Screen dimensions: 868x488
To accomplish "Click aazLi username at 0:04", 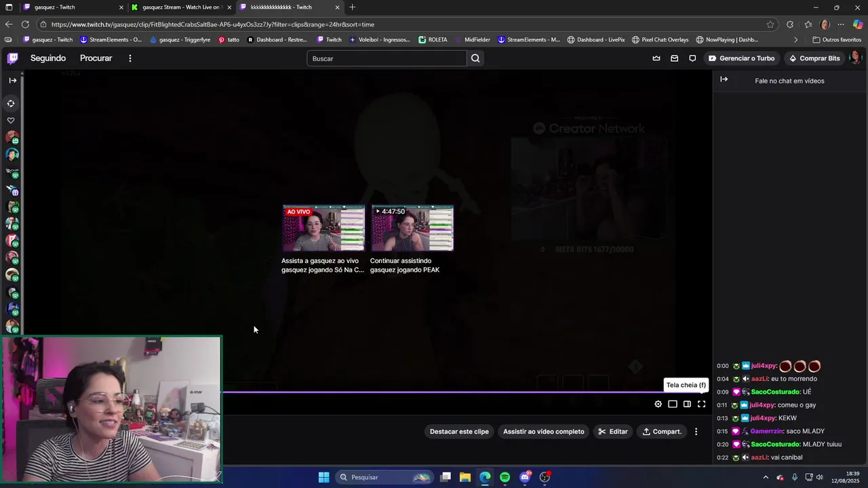I will point(759,379).
